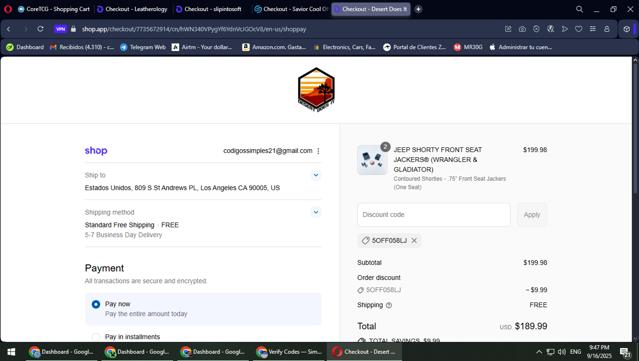Focus the Discount code field
The width and height of the screenshot is (639, 361).
click(x=434, y=215)
